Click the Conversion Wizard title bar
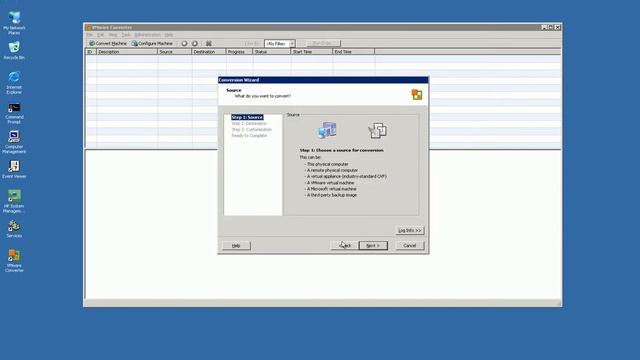The height and width of the screenshot is (360, 640). [323, 80]
